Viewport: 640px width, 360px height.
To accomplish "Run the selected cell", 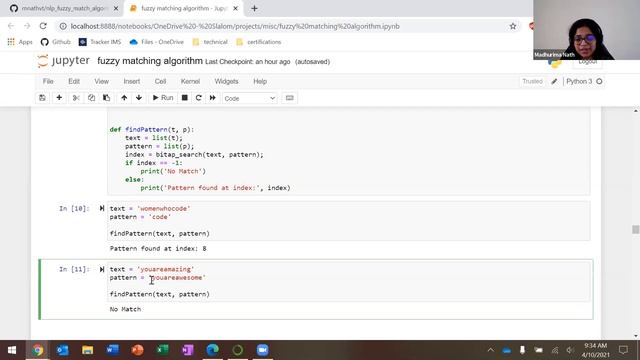I will pyautogui.click(x=163, y=98).
